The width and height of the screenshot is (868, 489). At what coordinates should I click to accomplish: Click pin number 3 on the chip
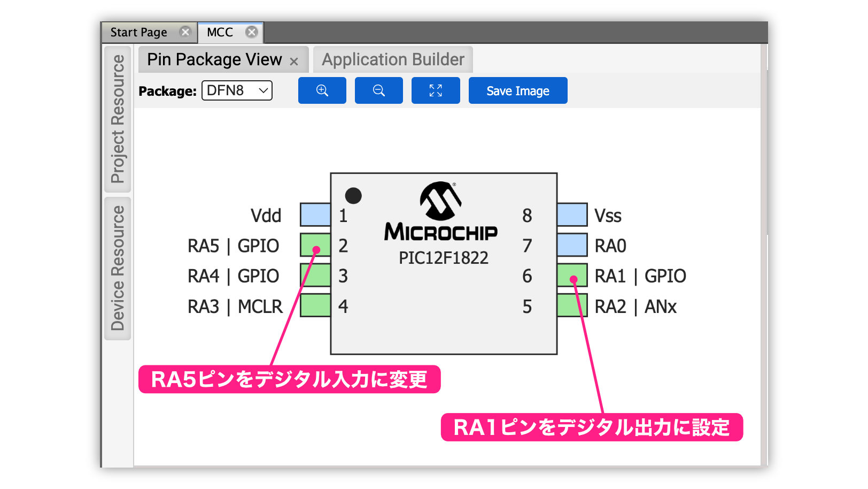[343, 276]
